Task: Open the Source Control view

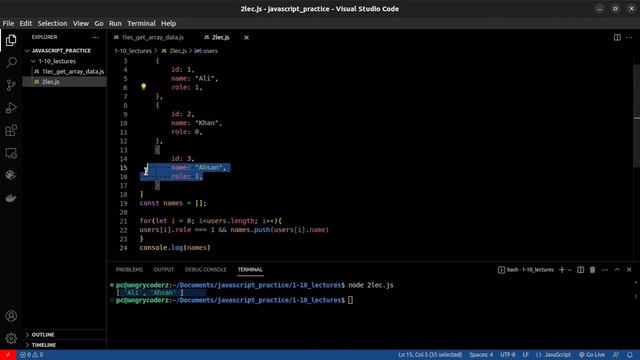Action: [x=11, y=85]
